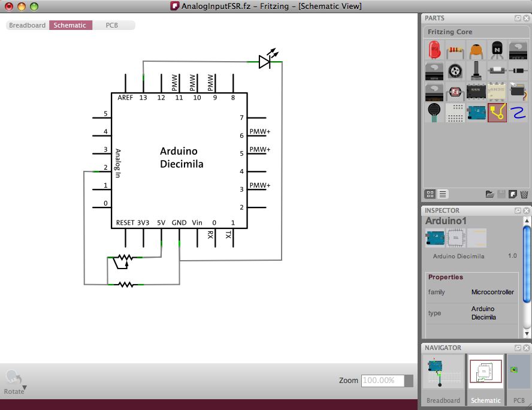Viewport: 532px width, 410px height.
Task: Pick the resistor part from Fritzing Core
Action: pos(456,50)
